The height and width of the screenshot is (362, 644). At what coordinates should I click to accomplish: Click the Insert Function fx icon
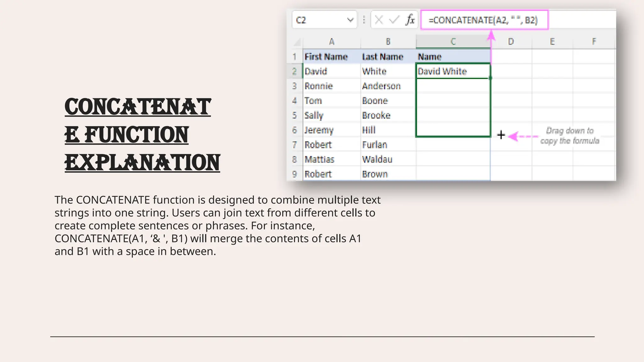click(x=410, y=20)
